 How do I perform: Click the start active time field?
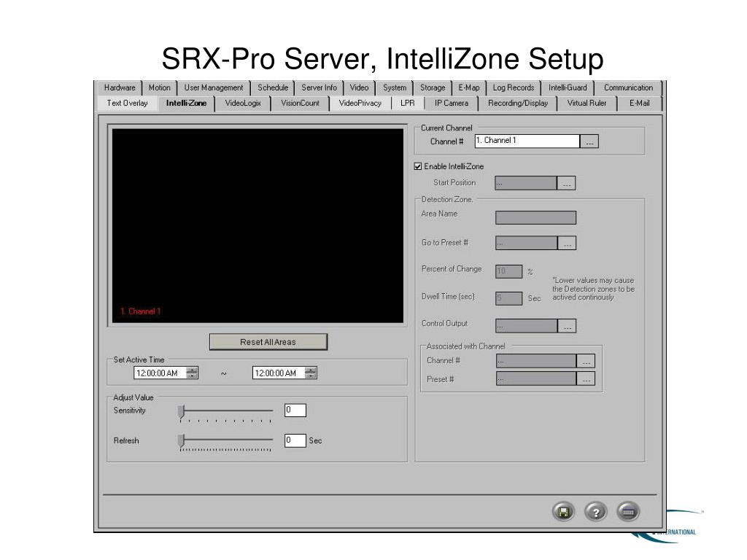tap(160, 373)
